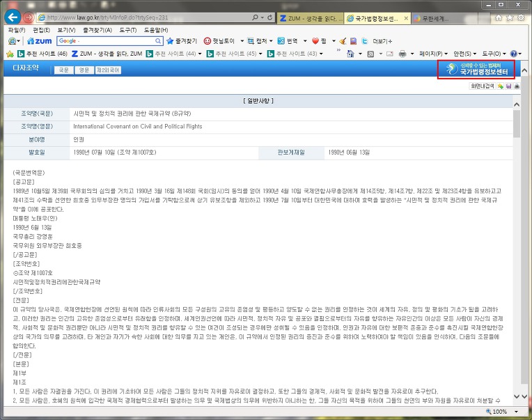Click the page's add-bookmark star icon
532x420 pixels.
(x=501, y=86)
